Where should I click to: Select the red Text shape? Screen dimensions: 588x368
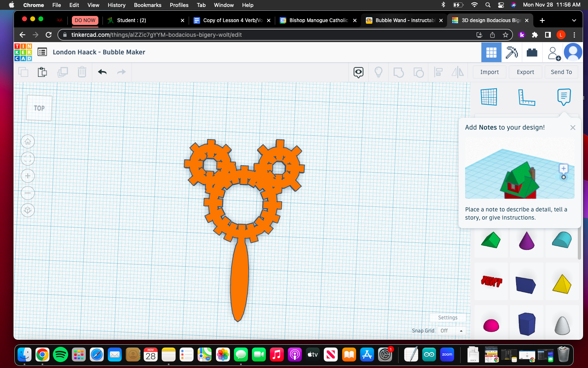pyautogui.click(x=491, y=281)
